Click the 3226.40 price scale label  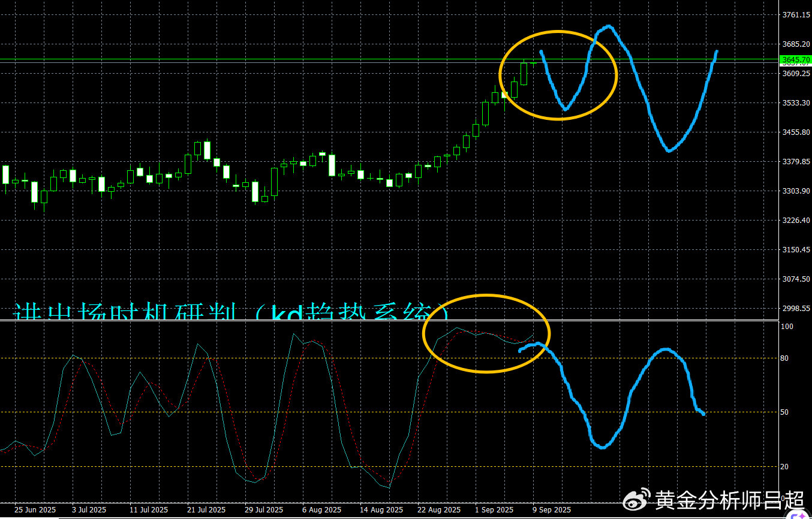point(796,221)
